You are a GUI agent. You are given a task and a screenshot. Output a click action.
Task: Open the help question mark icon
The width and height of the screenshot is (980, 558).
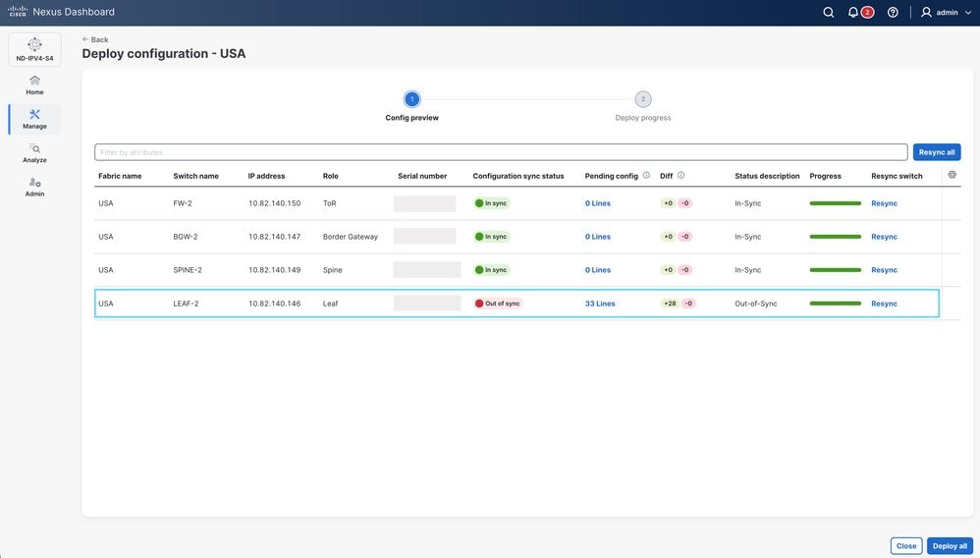893,12
